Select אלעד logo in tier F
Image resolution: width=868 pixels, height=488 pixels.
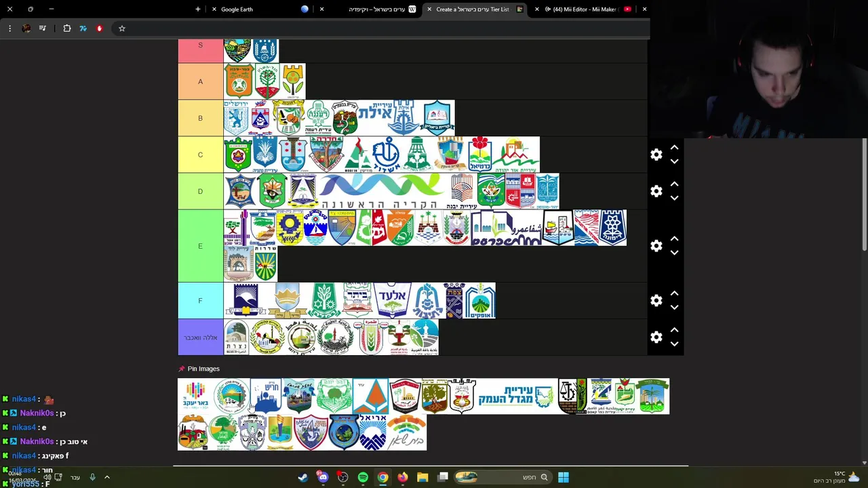pos(392,300)
